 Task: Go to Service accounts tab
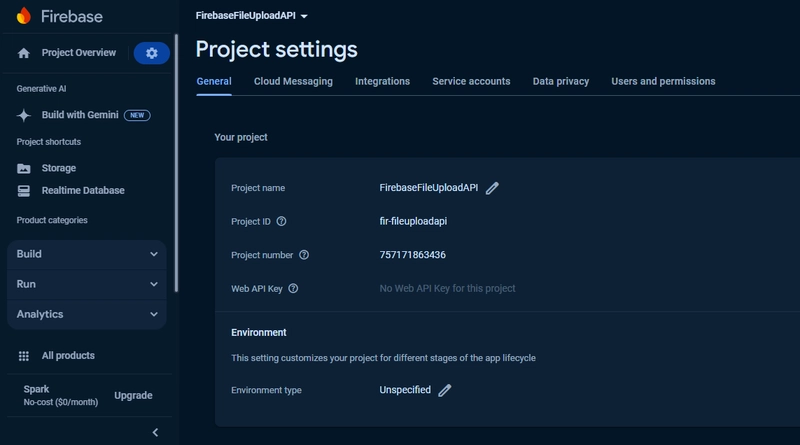tap(471, 82)
